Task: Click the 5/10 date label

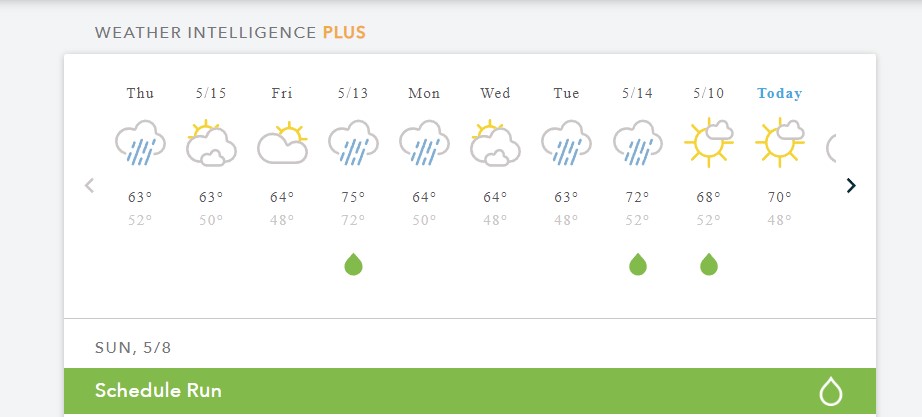Action: click(709, 94)
